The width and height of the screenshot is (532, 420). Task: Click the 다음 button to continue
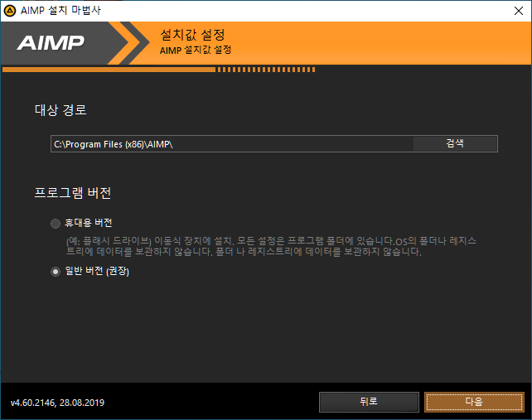point(474,402)
